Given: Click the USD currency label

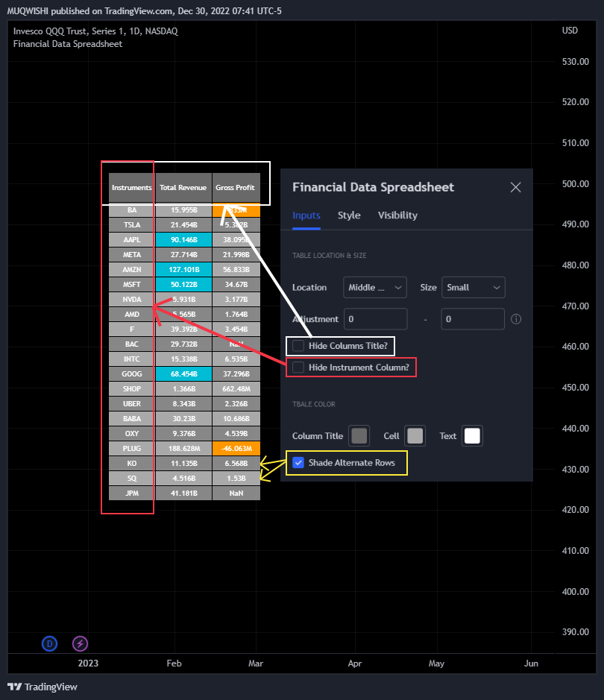Looking at the screenshot, I should pyautogui.click(x=570, y=31).
